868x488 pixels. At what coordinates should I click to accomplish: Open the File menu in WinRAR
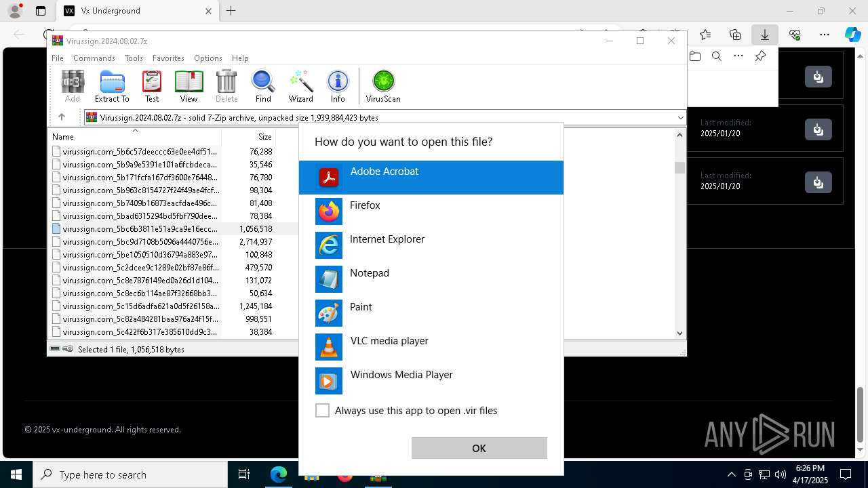click(58, 58)
